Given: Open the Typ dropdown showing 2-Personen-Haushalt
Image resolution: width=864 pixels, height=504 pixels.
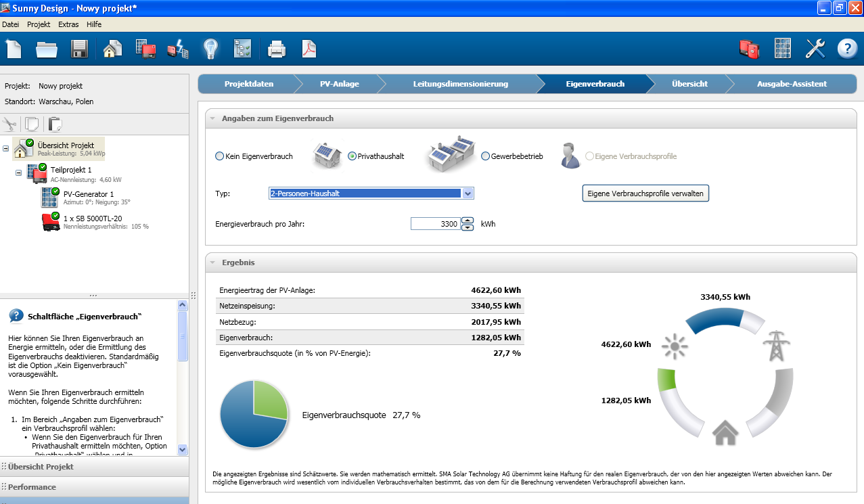Looking at the screenshot, I should (x=371, y=193).
